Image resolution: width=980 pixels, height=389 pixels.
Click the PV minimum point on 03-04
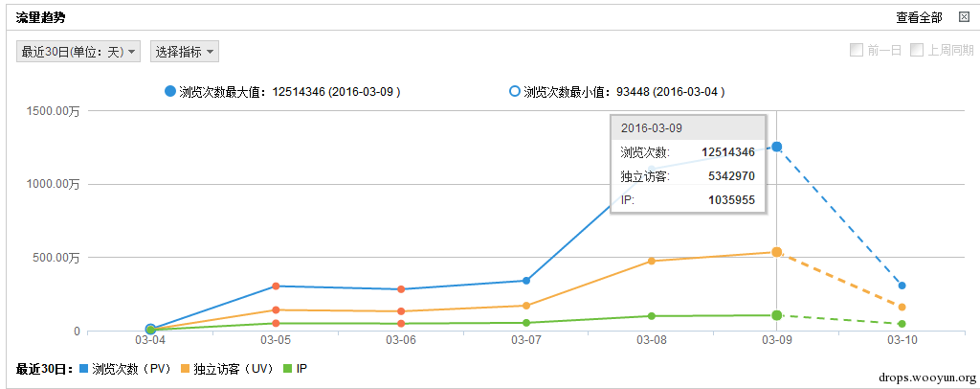click(x=150, y=329)
